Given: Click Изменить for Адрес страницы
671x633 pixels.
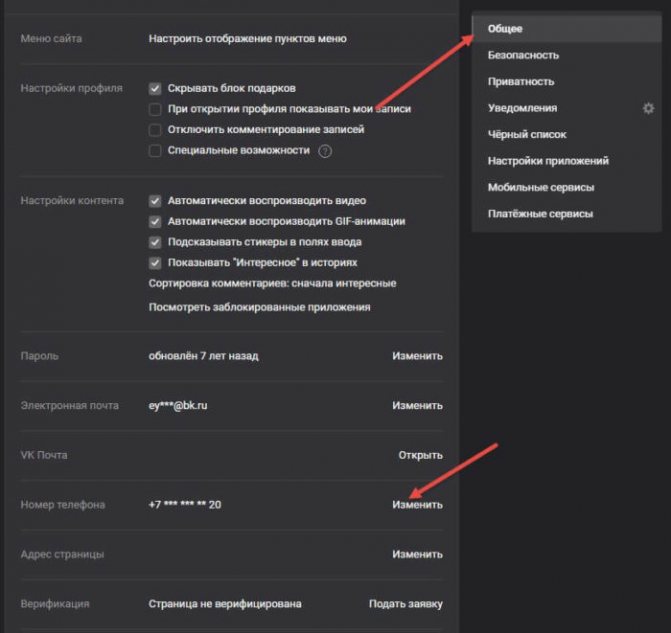Looking at the screenshot, I should pos(417,555).
